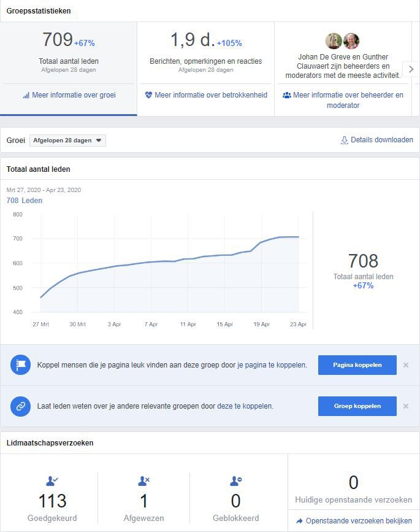Open the Afgelopen 28 dagen dropdown
The height and width of the screenshot is (532, 420).
67,141
